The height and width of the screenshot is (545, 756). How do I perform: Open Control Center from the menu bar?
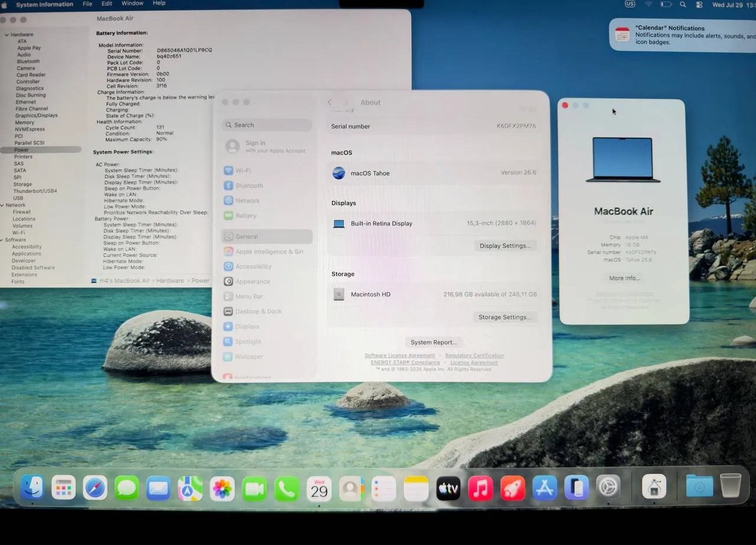click(x=699, y=4)
